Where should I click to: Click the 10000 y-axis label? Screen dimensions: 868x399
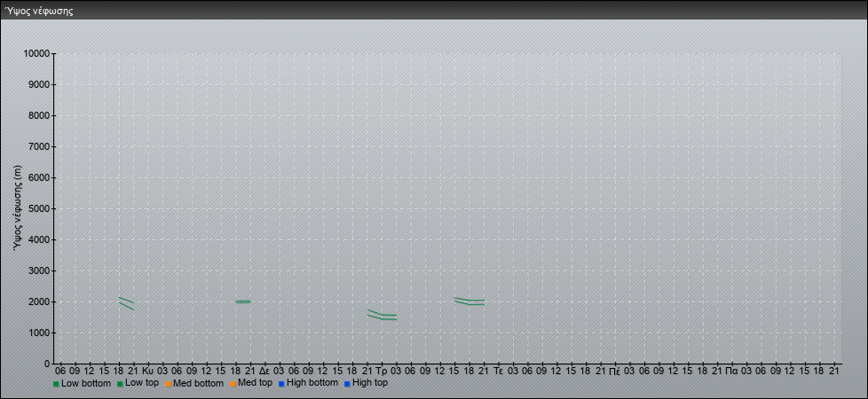pyautogui.click(x=37, y=54)
